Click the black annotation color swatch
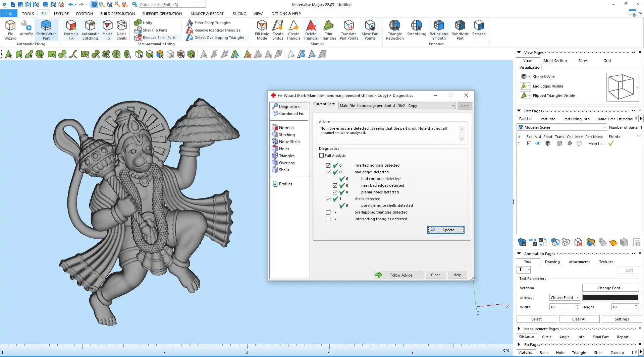644x357 pixels. (x=610, y=298)
